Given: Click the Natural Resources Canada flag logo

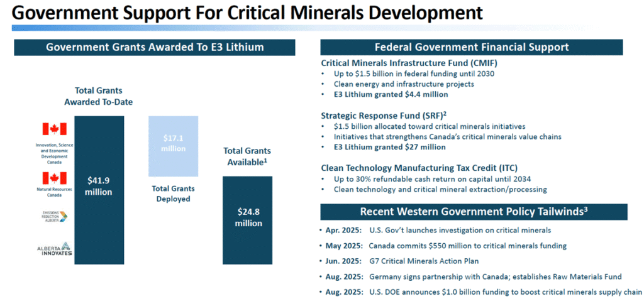Looking at the screenshot, I should [x=54, y=178].
